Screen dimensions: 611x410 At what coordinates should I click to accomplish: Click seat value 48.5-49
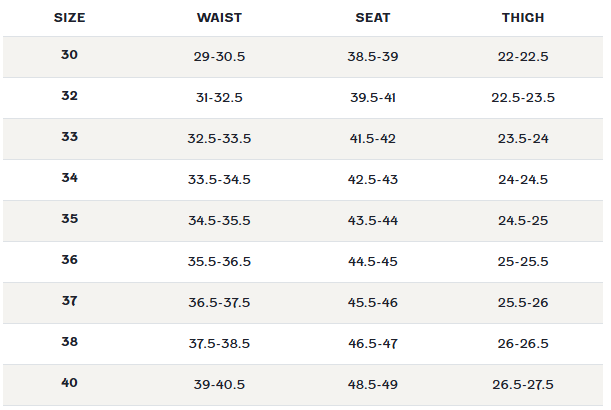tap(373, 385)
